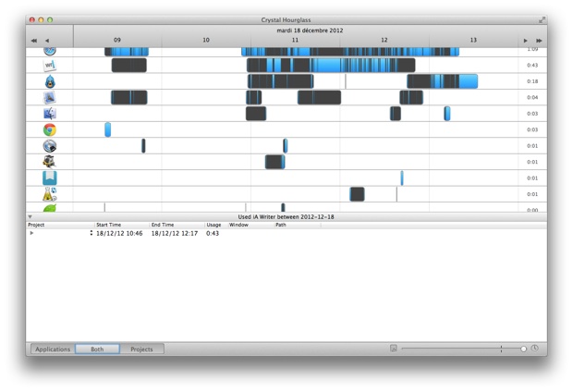Click the hour label '09'
The image size is (573, 392).
[x=117, y=40]
